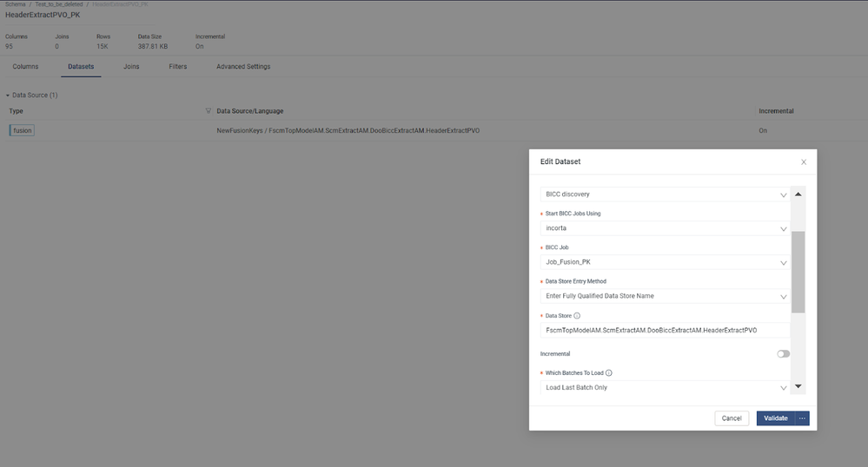
Task: Click the 95 columns count value
Action: tap(9, 47)
